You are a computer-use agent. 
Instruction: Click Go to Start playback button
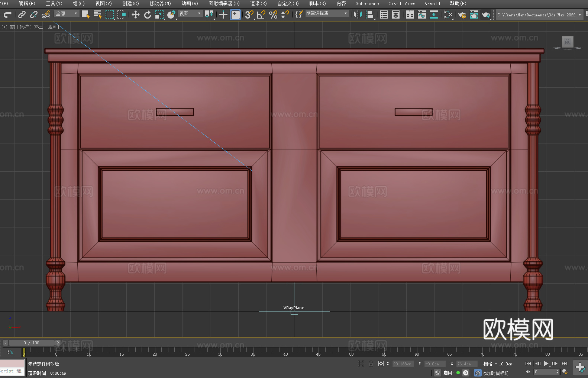click(528, 364)
